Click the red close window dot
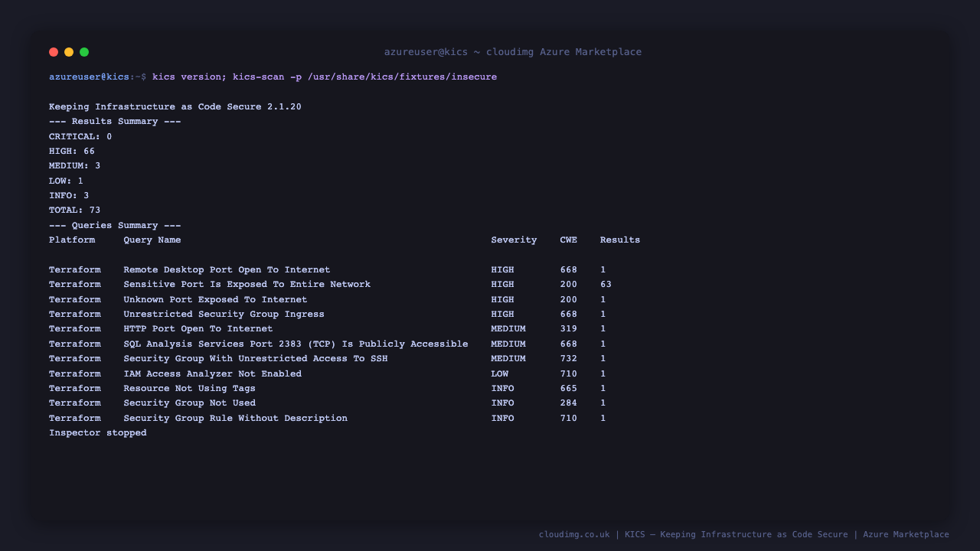Image resolution: width=980 pixels, height=551 pixels. pyautogui.click(x=54, y=52)
